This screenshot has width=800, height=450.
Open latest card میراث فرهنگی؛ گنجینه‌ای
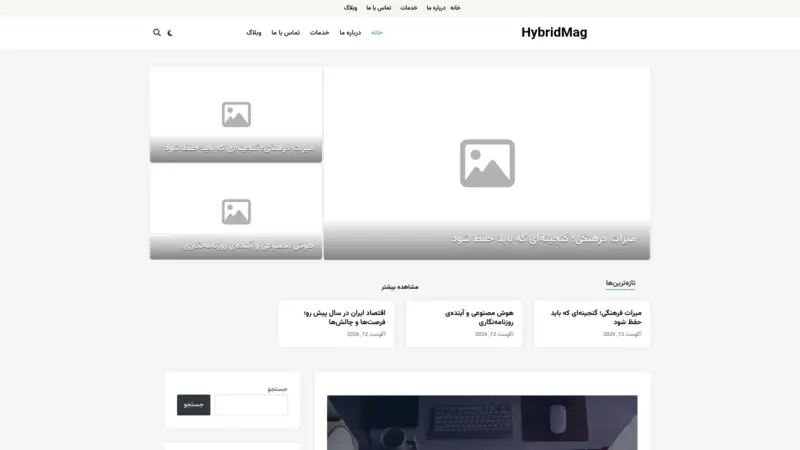(596, 317)
